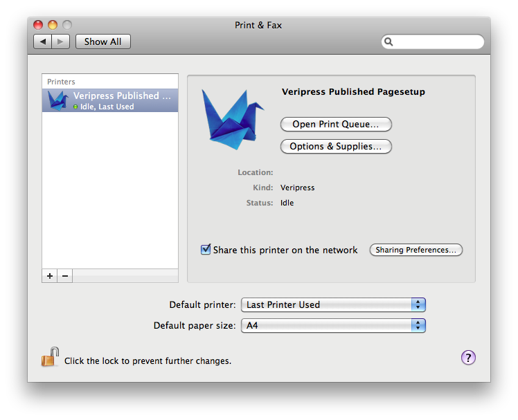Click Show All button

click(x=103, y=42)
